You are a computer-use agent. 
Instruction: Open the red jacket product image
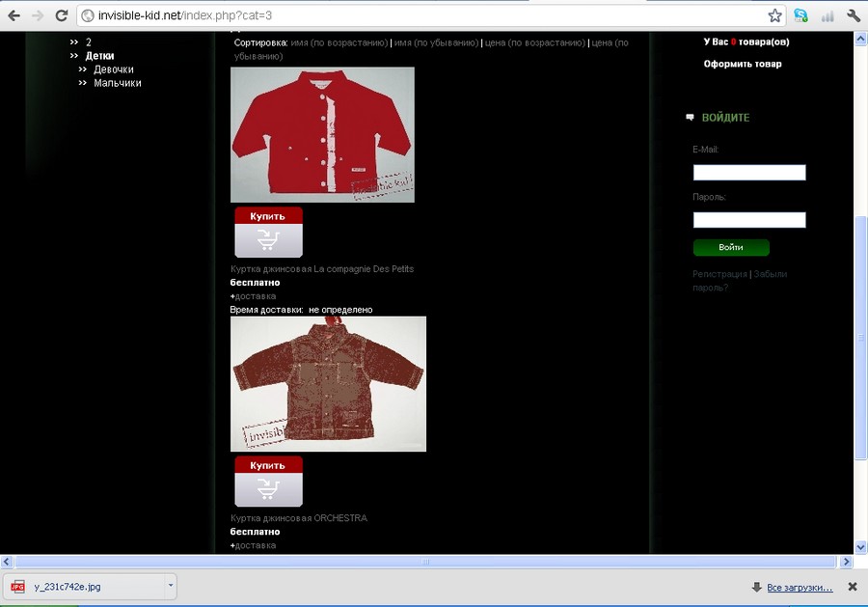[322, 134]
